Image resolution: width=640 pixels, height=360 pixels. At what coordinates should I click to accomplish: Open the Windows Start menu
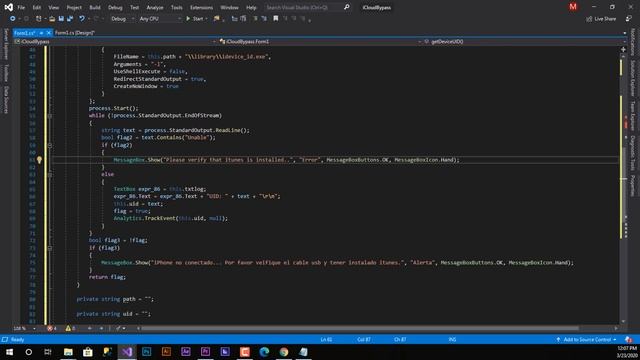click(x=9, y=352)
